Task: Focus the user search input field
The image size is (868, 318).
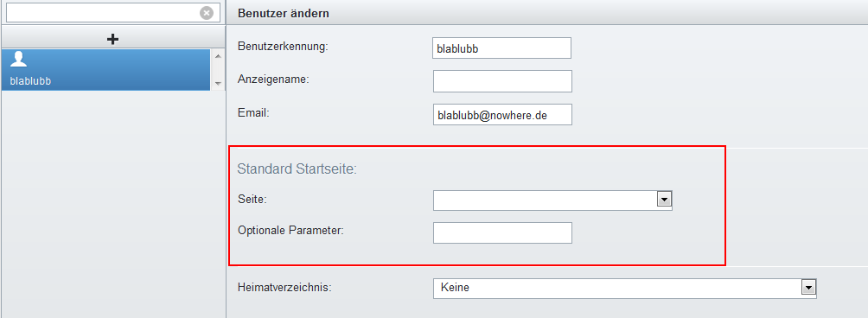Action: (x=113, y=13)
